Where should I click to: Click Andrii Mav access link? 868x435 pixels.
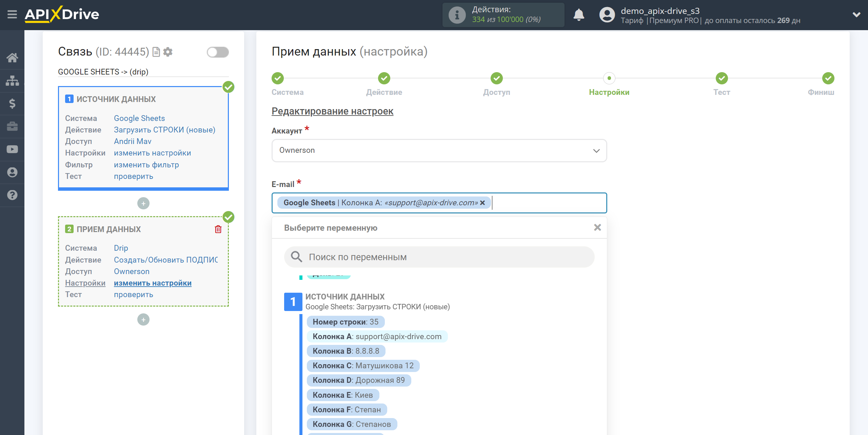click(x=133, y=141)
